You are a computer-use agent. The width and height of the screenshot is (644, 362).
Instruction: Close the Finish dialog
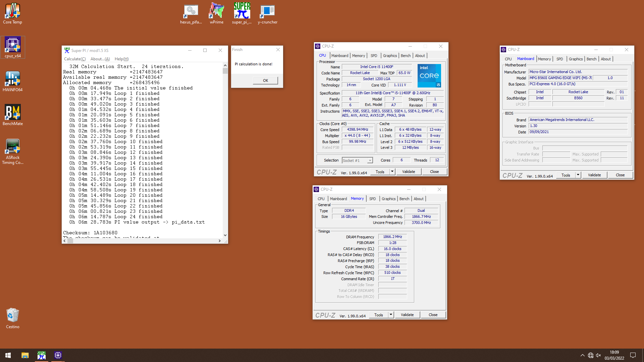pyautogui.click(x=278, y=50)
